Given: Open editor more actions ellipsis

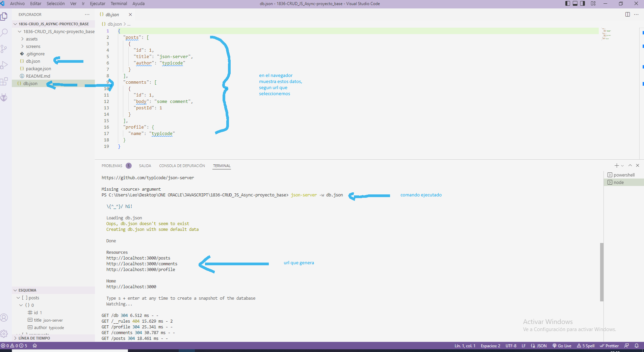Looking at the screenshot, I should point(636,15).
